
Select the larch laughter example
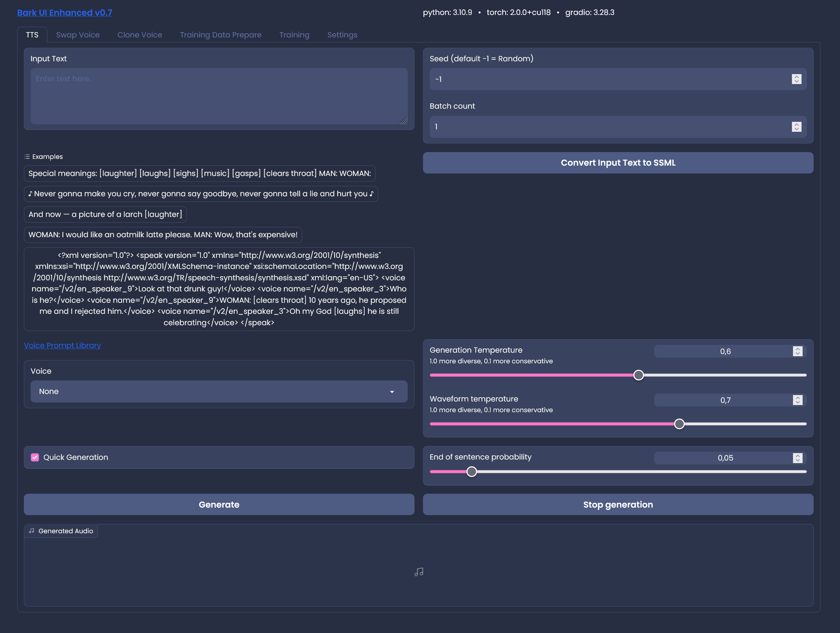(x=105, y=214)
